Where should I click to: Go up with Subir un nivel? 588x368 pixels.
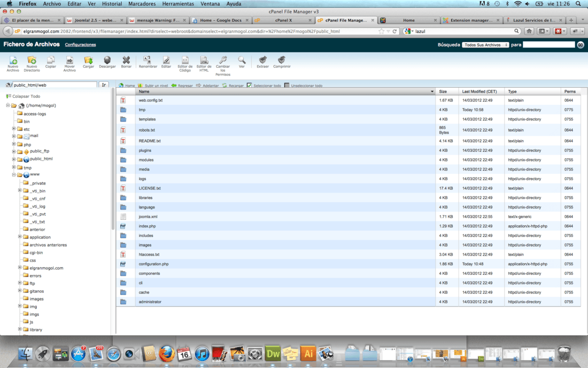(153, 86)
